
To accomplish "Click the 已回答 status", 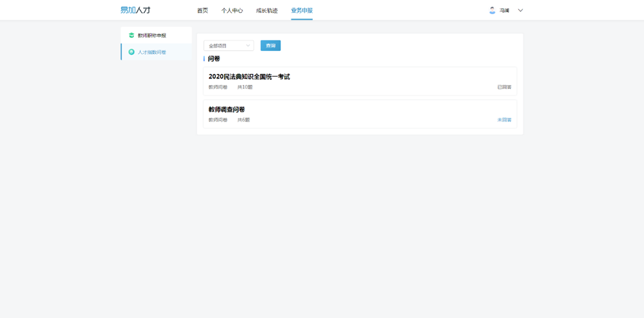I will click(504, 87).
